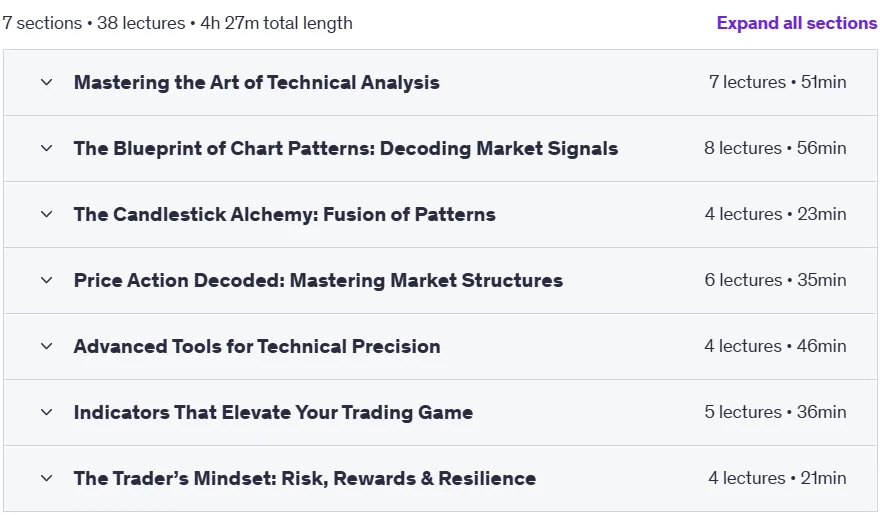Click the 6 lectures • 35min label
Image resolution: width=880 pixels, height=515 pixels.
[776, 280]
